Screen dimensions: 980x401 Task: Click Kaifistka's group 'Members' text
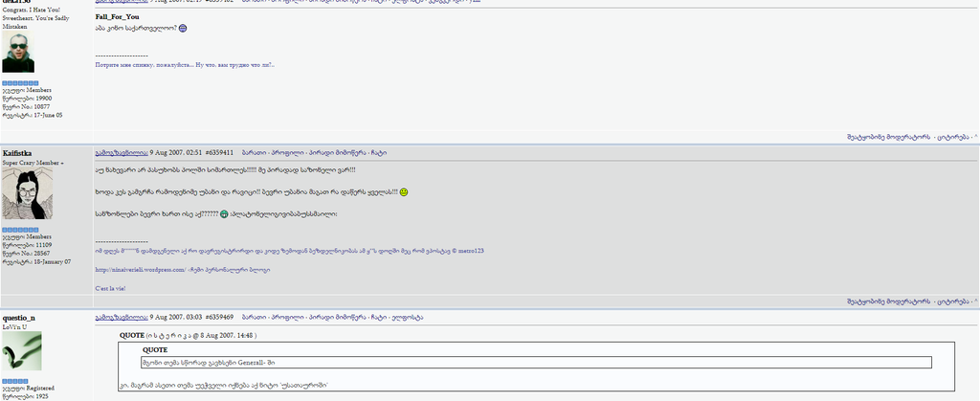(38, 237)
